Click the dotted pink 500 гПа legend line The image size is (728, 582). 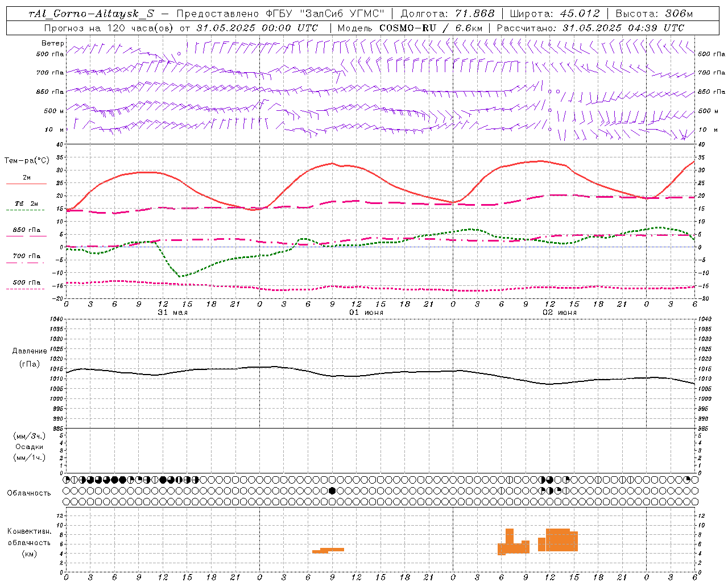[25, 289]
